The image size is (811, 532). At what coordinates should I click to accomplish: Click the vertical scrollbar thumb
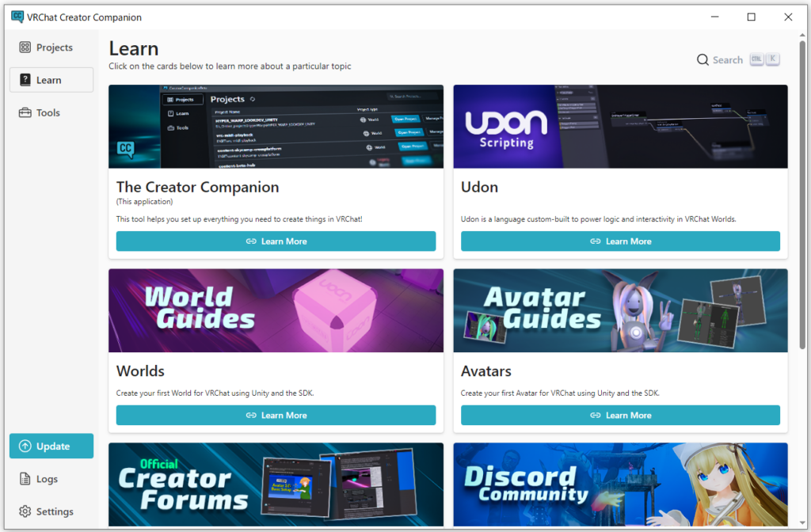(x=802, y=194)
